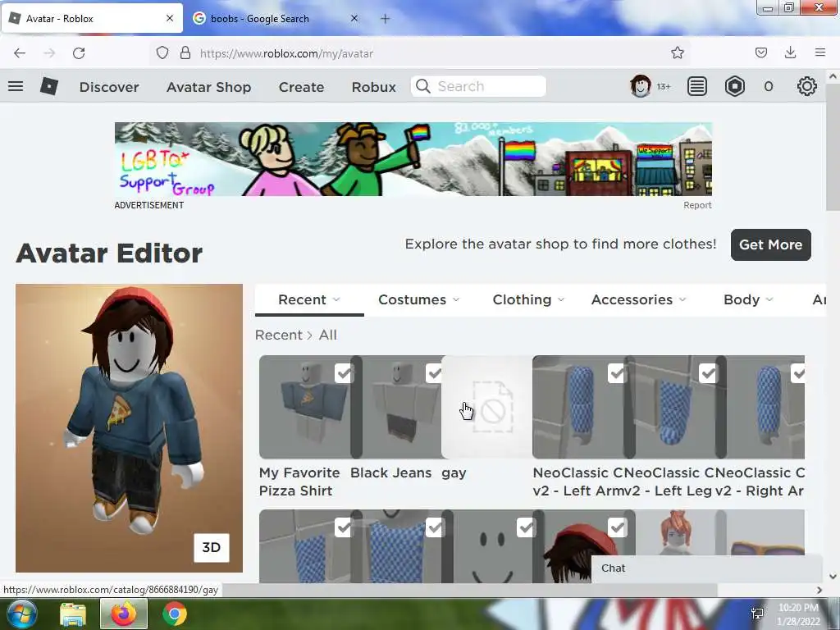The height and width of the screenshot is (630, 840).
Task: Click the Recent breadcrumb link
Action: pyautogui.click(x=279, y=335)
